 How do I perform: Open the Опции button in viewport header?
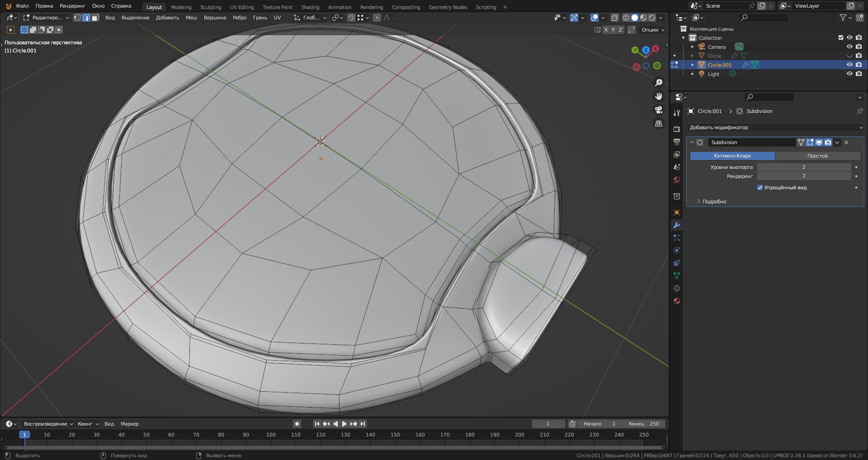[653, 30]
